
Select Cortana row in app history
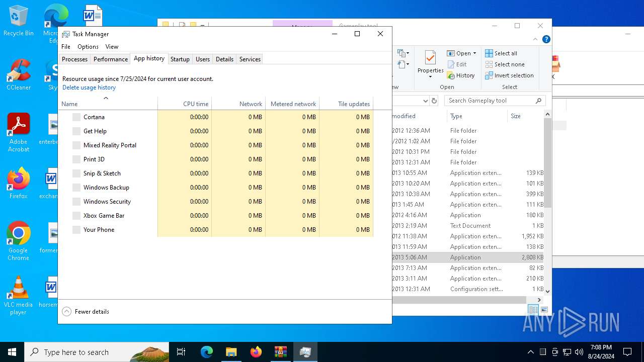pos(216,117)
